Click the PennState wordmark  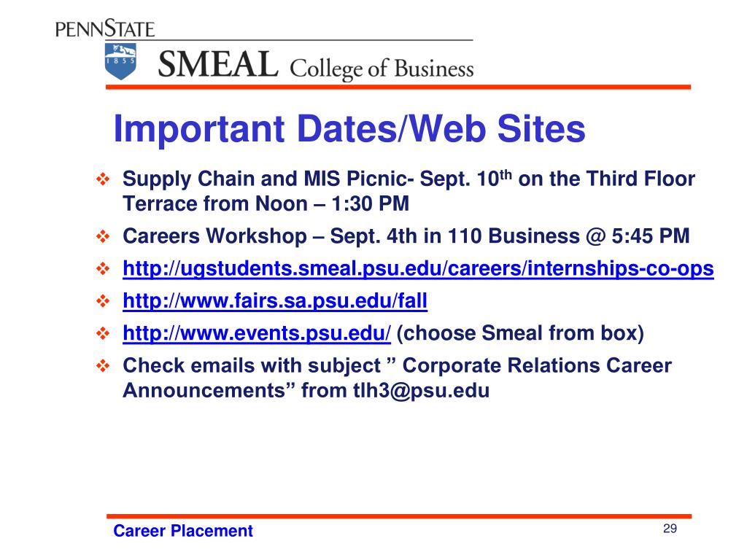point(105,28)
